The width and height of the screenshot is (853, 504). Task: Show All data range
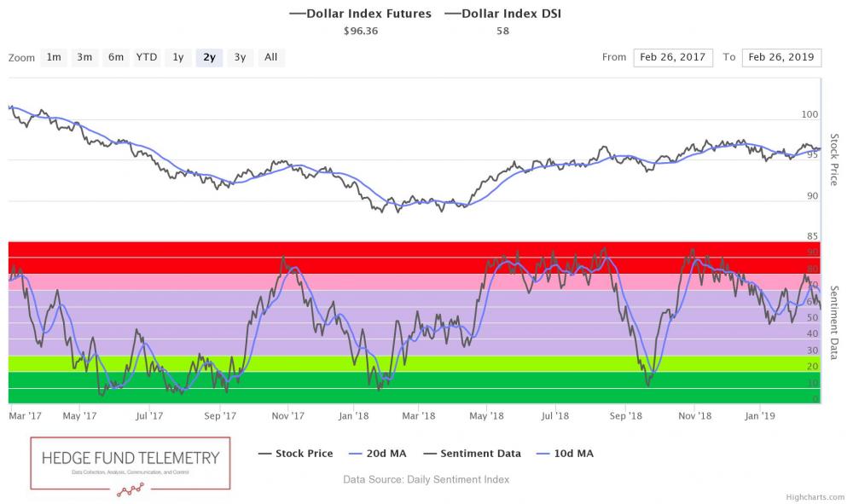(x=271, y=57)
